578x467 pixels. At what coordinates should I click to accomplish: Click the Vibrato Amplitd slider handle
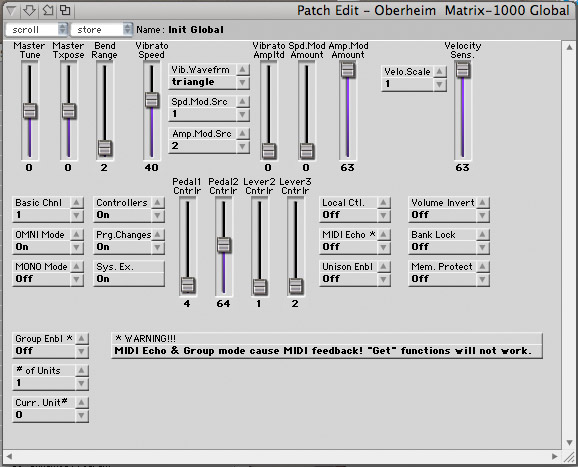coord(268,151)
